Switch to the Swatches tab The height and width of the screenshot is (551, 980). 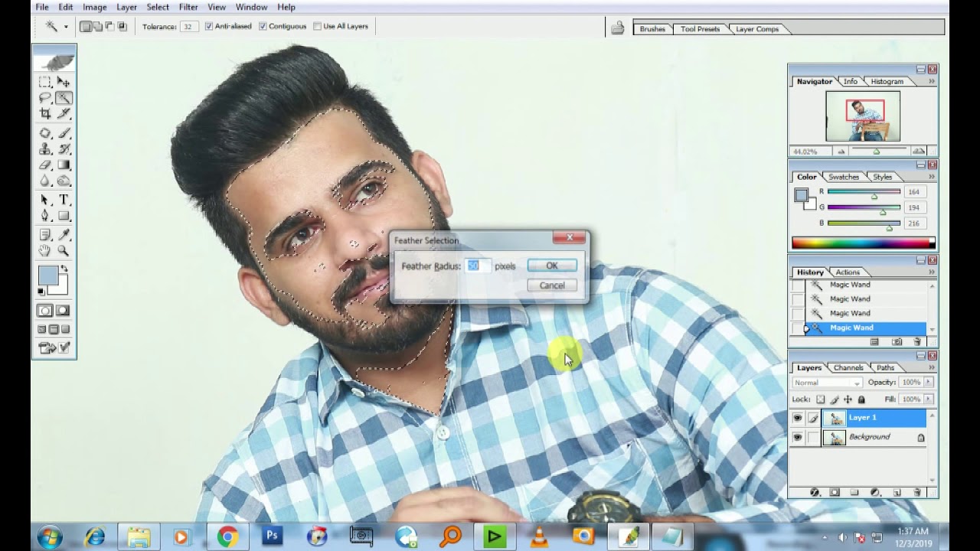843,177
